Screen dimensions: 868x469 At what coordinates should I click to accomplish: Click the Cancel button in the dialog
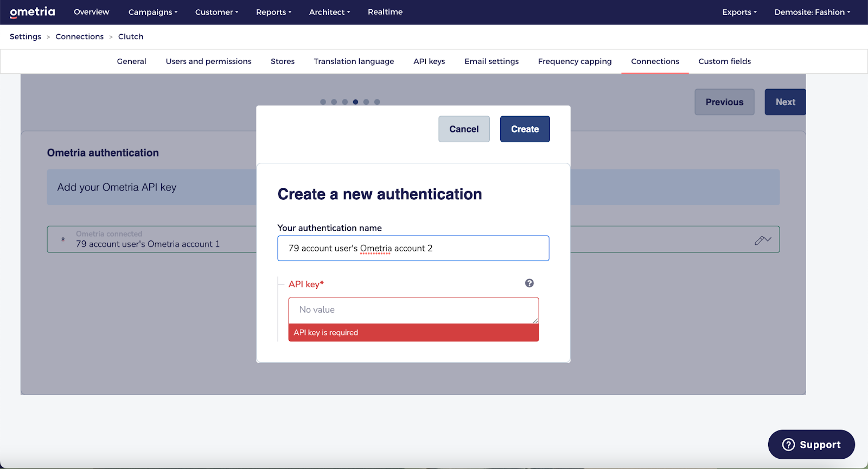pos(464,129)
